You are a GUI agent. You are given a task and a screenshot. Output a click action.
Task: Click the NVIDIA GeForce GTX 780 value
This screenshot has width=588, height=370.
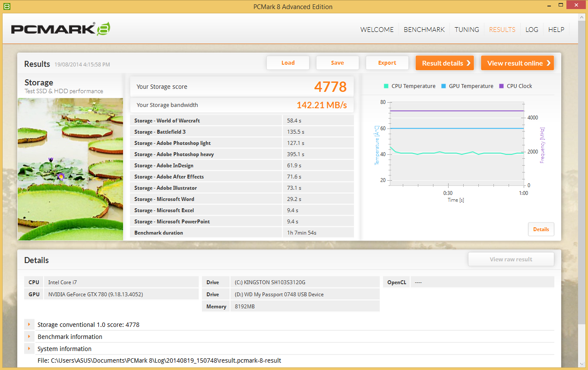(x=95, y=295)
